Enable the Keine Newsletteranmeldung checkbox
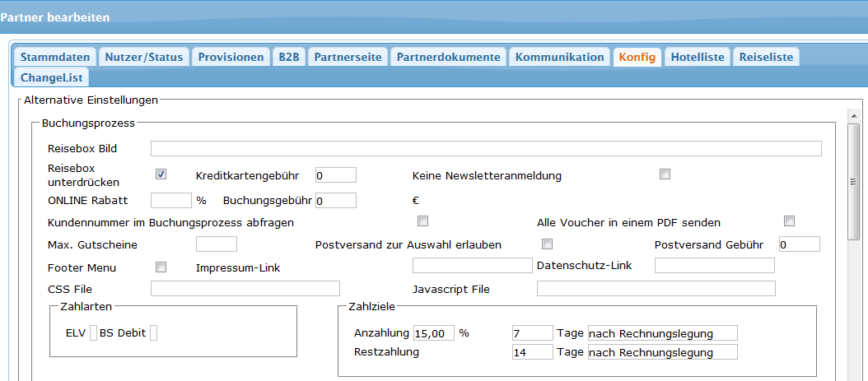868x381 pixels. [x=665, y=174]
